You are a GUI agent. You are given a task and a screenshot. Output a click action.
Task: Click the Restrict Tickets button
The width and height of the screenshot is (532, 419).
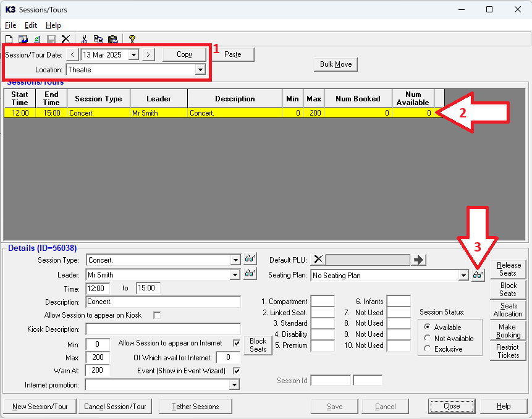(x=508, y=351)
